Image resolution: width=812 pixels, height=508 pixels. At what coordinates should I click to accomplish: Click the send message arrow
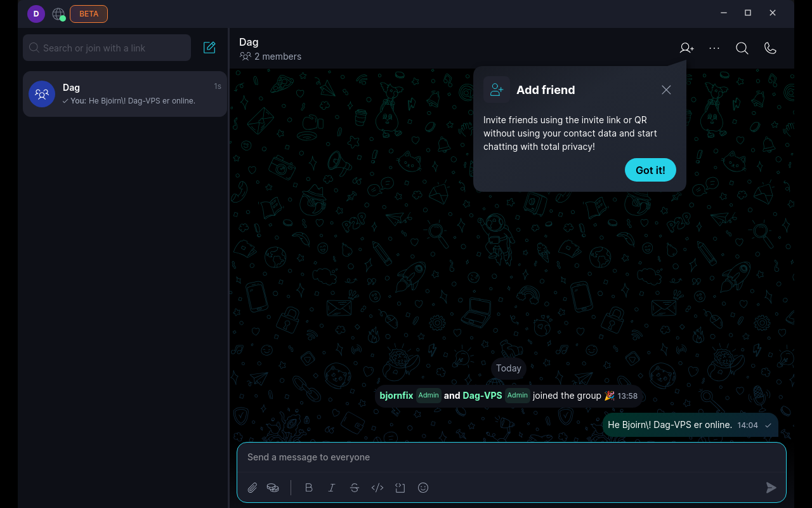pyautogui.click(x=771, y=488)
